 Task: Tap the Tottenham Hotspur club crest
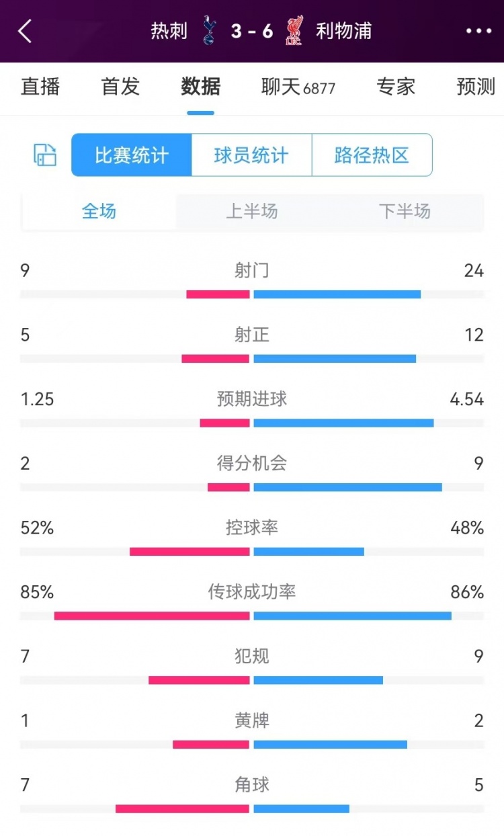coord(209,31)
